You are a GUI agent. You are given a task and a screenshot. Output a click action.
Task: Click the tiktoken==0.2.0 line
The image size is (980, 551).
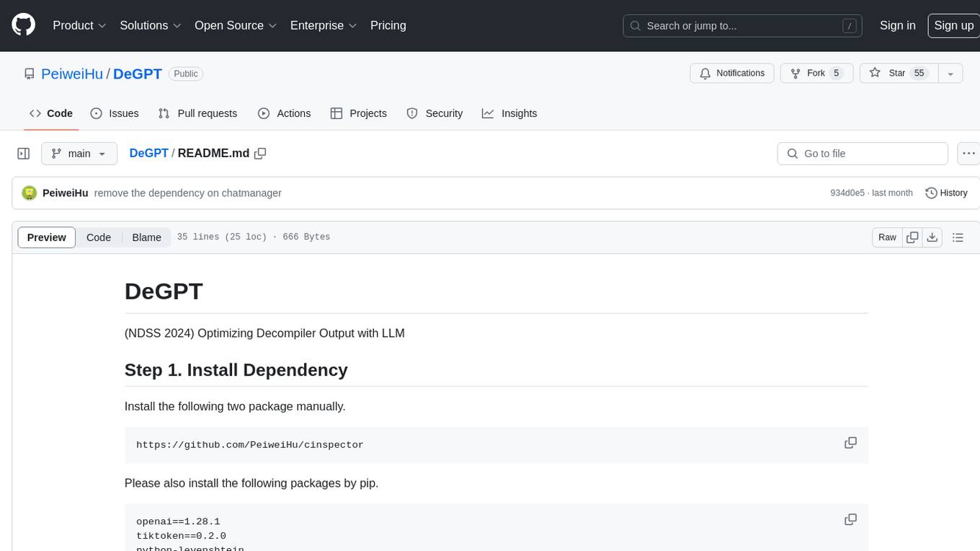181,536
